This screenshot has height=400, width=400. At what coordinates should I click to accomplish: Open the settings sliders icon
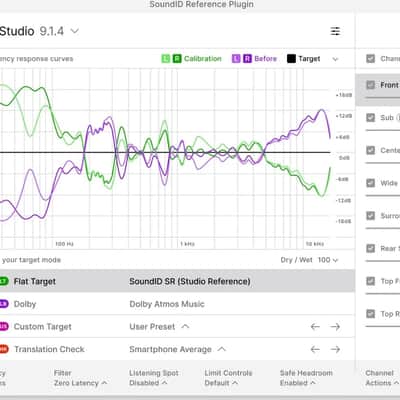coord(335,31)
